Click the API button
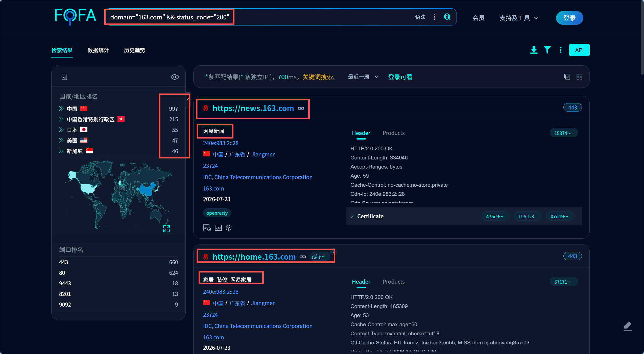644x354 pixels. (x=579, y=50)
